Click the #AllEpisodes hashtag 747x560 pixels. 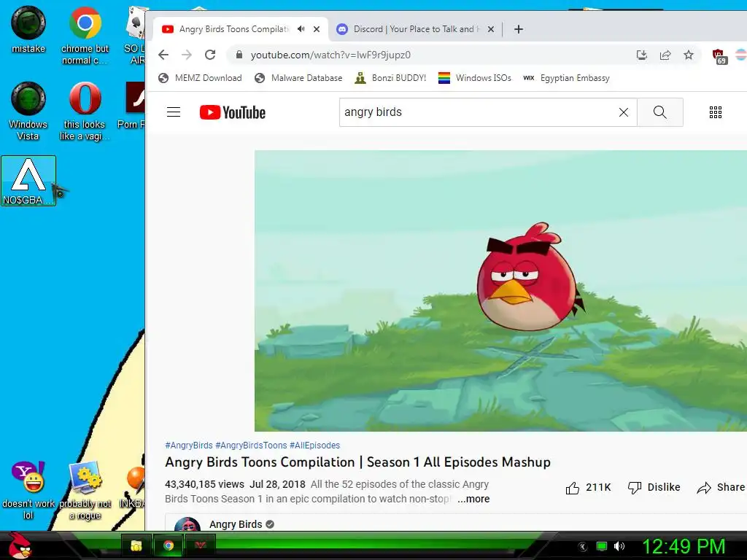click(x=314, y=446)
